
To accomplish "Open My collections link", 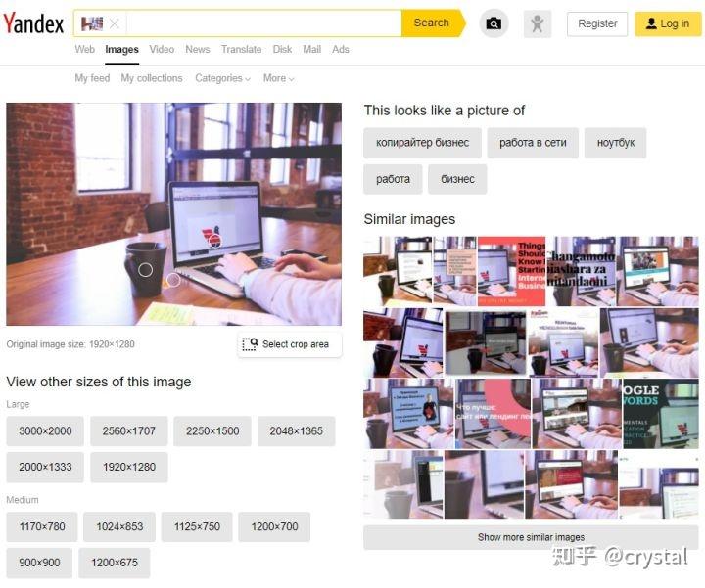I will pos(152,78).
